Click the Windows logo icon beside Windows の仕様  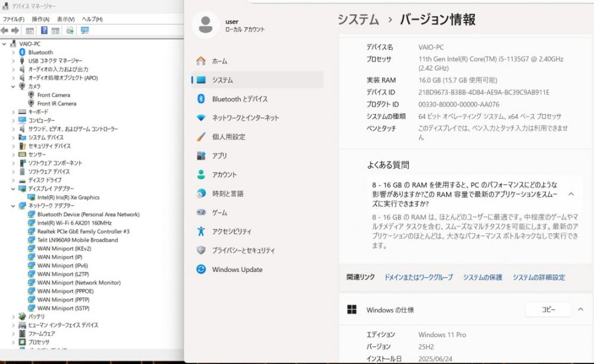(x=352, y=309)
